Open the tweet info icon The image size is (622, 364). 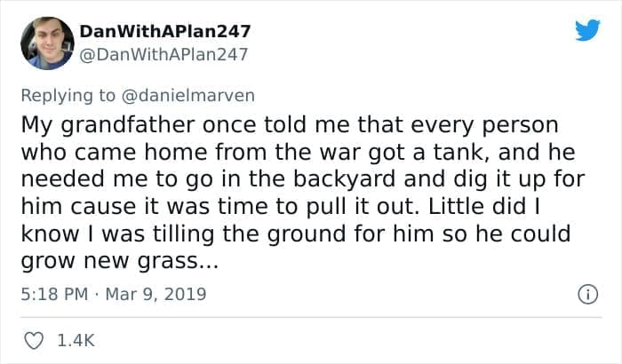click(586, 293)
